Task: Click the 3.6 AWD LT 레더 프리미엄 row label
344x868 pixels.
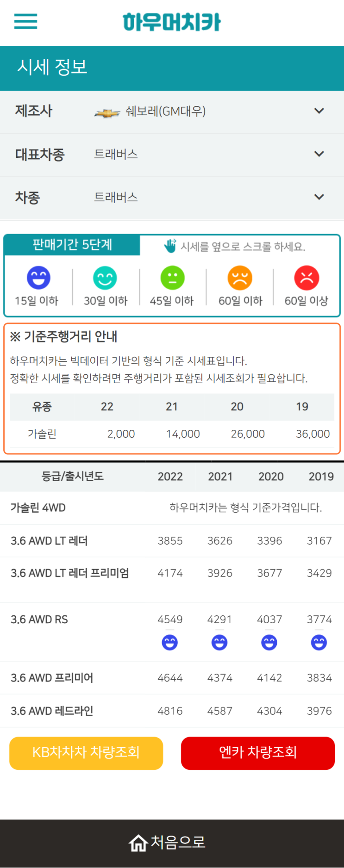Action: coord(70,573)
